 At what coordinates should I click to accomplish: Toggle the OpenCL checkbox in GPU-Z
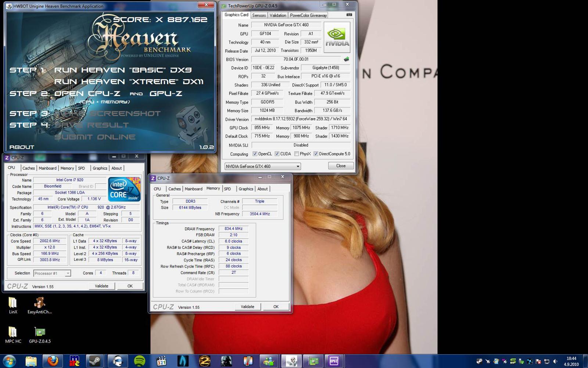click(255, 154)
